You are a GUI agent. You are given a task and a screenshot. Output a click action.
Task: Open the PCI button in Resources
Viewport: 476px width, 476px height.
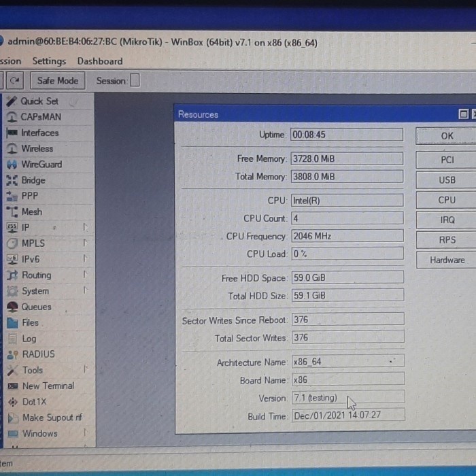coord(446,160)
